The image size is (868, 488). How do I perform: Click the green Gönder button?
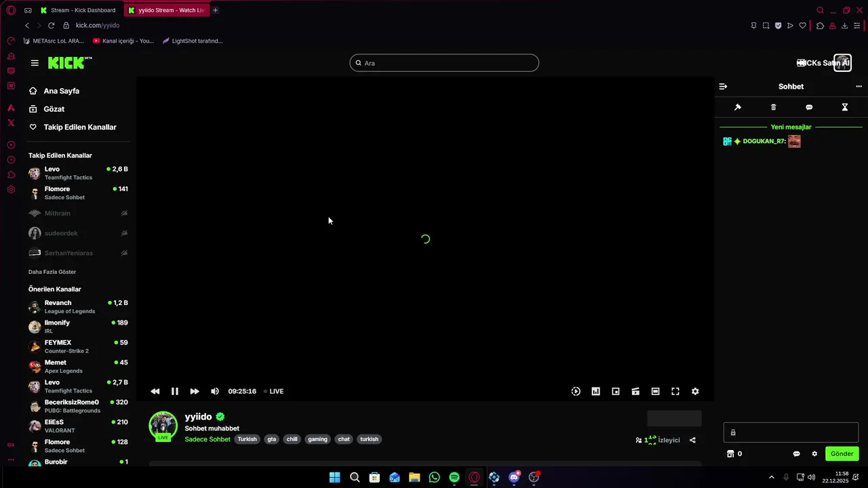coord(842,453)
